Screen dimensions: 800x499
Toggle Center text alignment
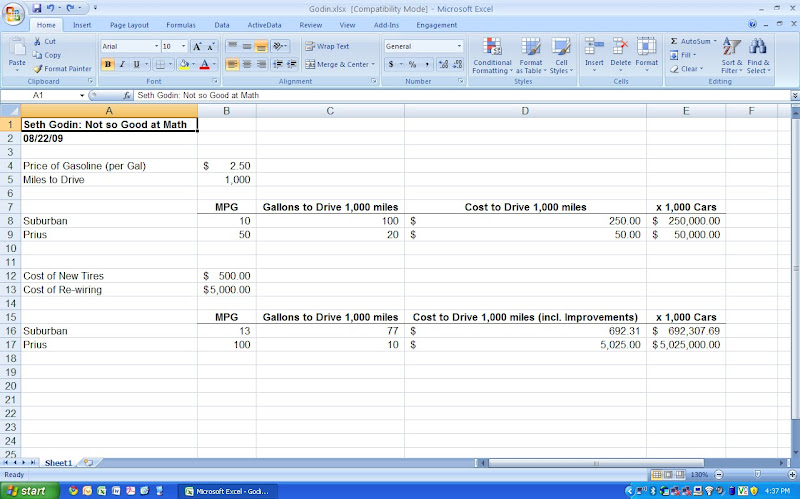tap(246, 64)
